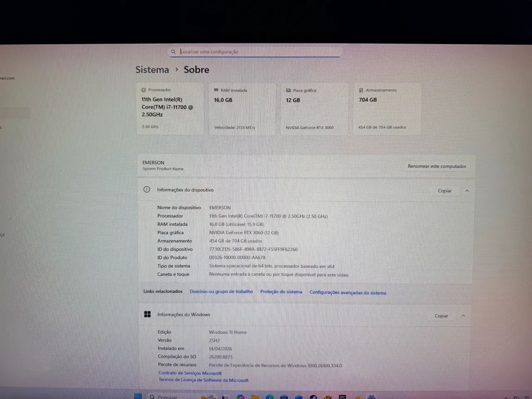Image resolution: width=532 pixels, height=399 pixels.
Task: Click the ID do dispositivo value
Action: coord(254,249)
